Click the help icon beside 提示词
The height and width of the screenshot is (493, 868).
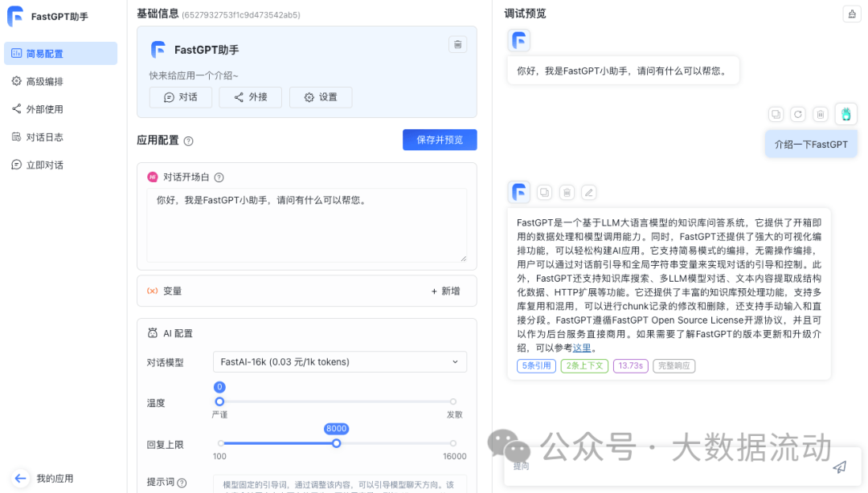182,483
